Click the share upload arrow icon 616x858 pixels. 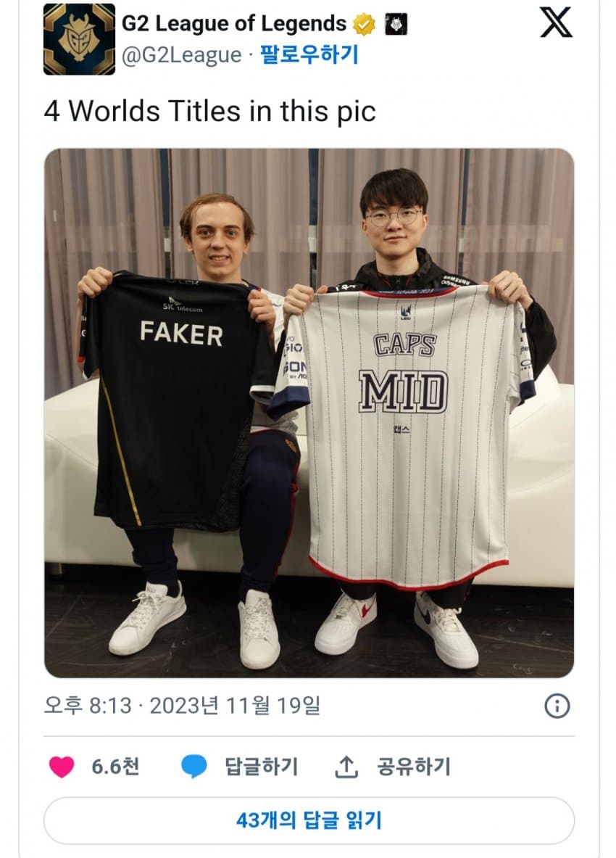click(346, 767)
